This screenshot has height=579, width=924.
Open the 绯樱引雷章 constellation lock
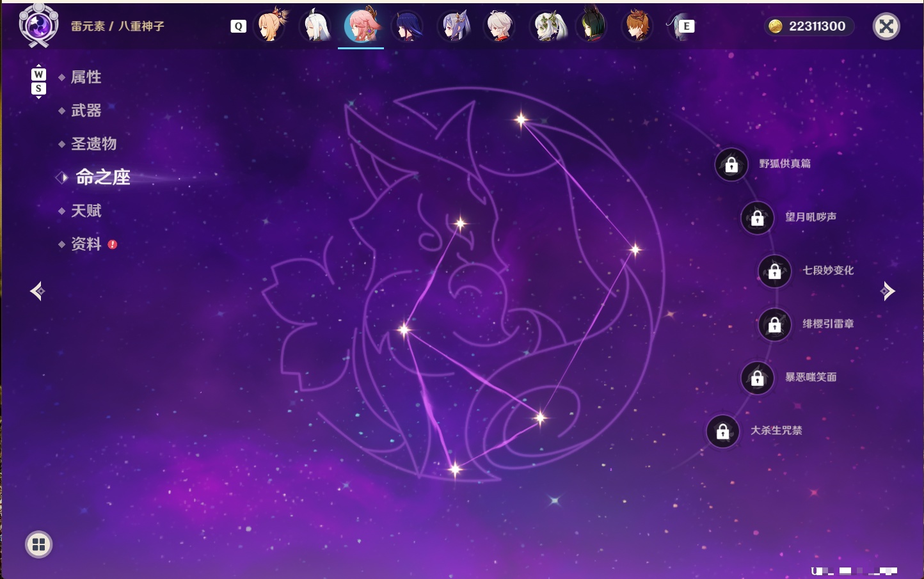(x=775, y=325)
